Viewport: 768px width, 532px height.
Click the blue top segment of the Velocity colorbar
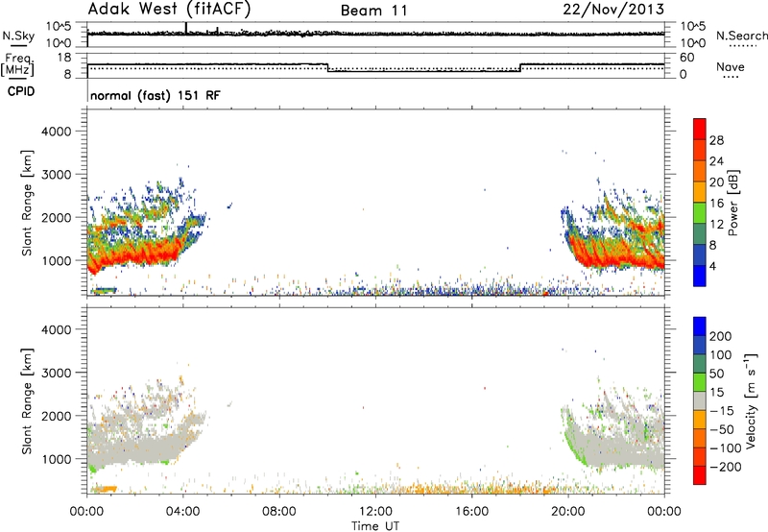[700, 326]
